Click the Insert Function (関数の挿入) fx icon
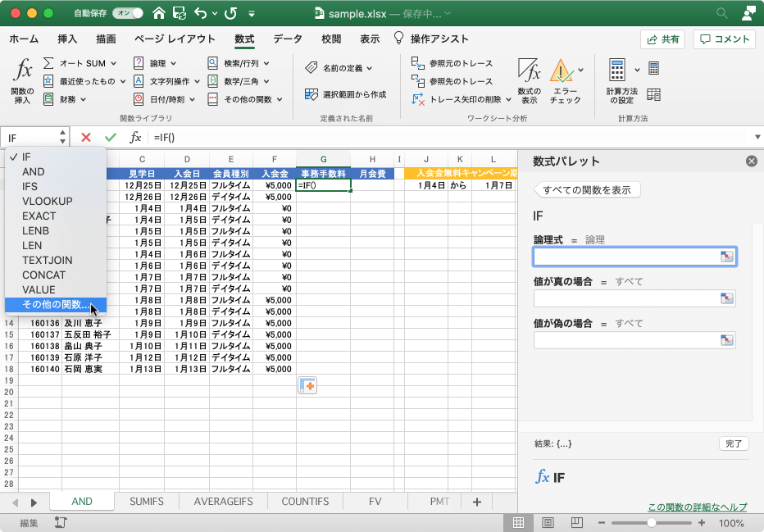The image size is (764, 532). coord(23,69)
